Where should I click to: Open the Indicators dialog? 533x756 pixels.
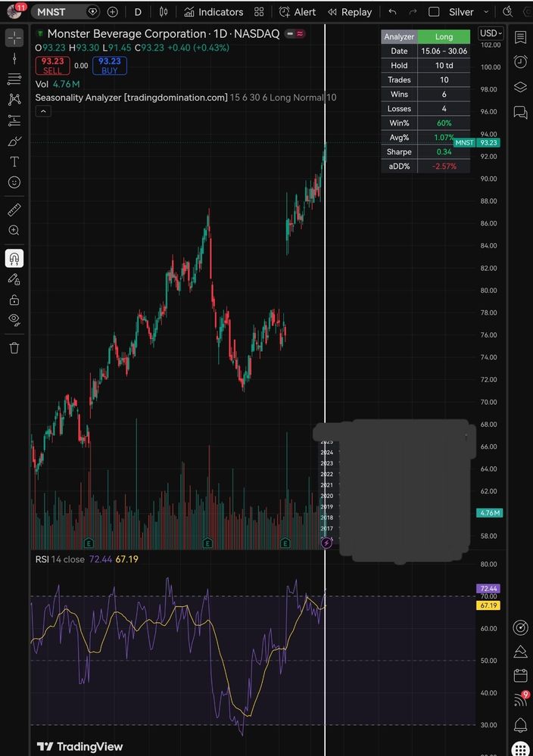214,12
